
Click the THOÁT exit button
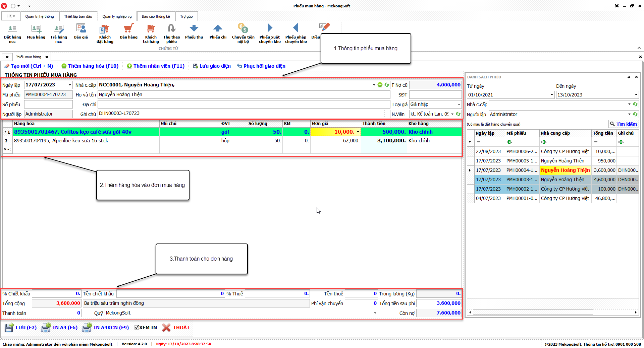pyautogui.click(x=176, y=328)
